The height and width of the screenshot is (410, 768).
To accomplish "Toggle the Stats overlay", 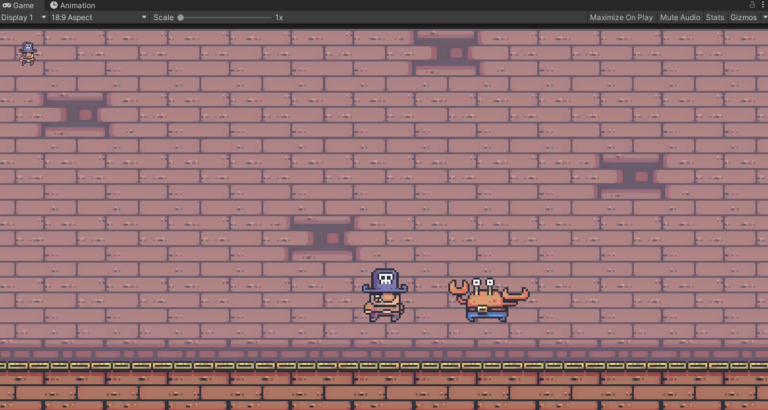I will tap(715, 17).
